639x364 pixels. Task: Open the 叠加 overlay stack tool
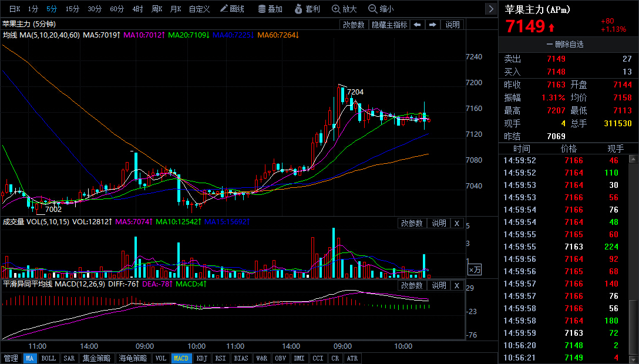(x=270, y=9)
